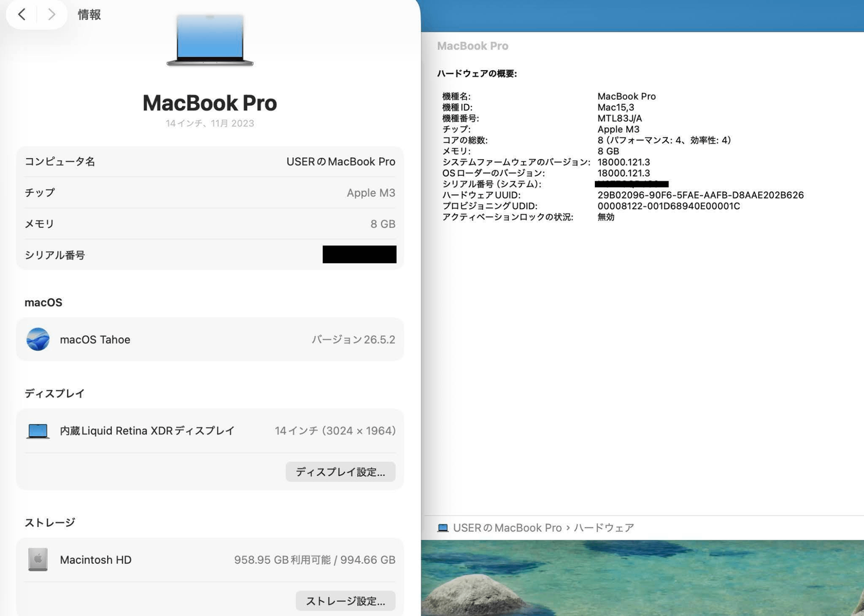Click 内蔵Liquid Retina XDRディスプレイ label

(147, 431)
